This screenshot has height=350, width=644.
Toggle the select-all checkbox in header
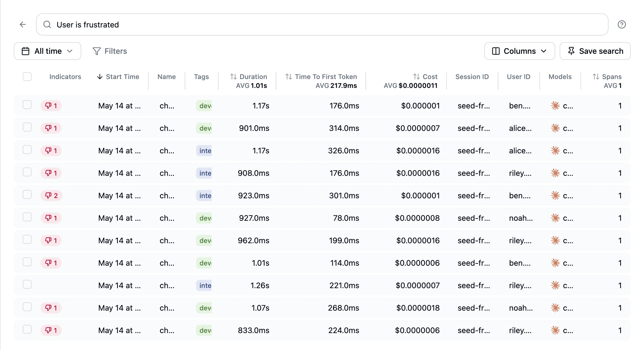pos(27,77)
